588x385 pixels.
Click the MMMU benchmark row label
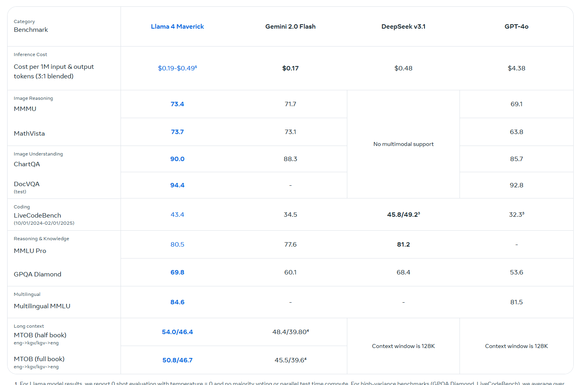tap(25, 109)
